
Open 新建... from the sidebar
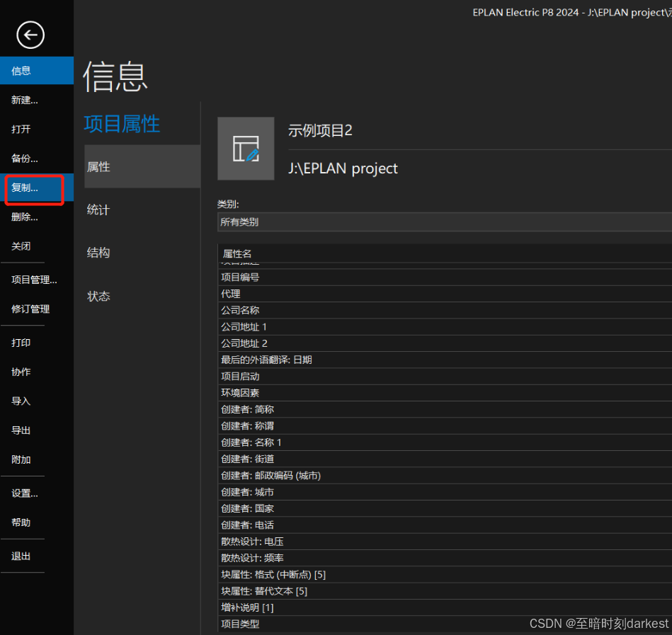(x=37, y=100)
